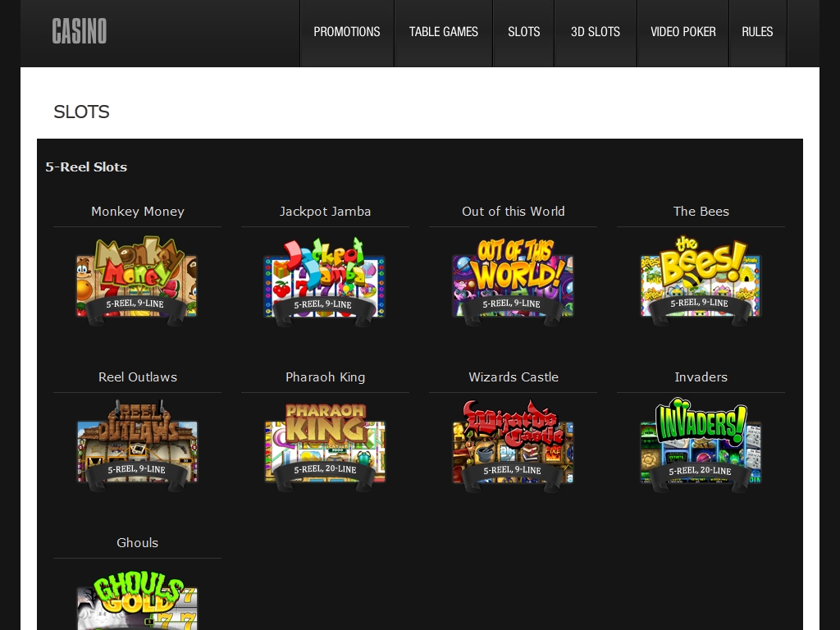This screenshot has width=840, height=630.
Task: Click the Invaders title link
Action: [701, 377]
